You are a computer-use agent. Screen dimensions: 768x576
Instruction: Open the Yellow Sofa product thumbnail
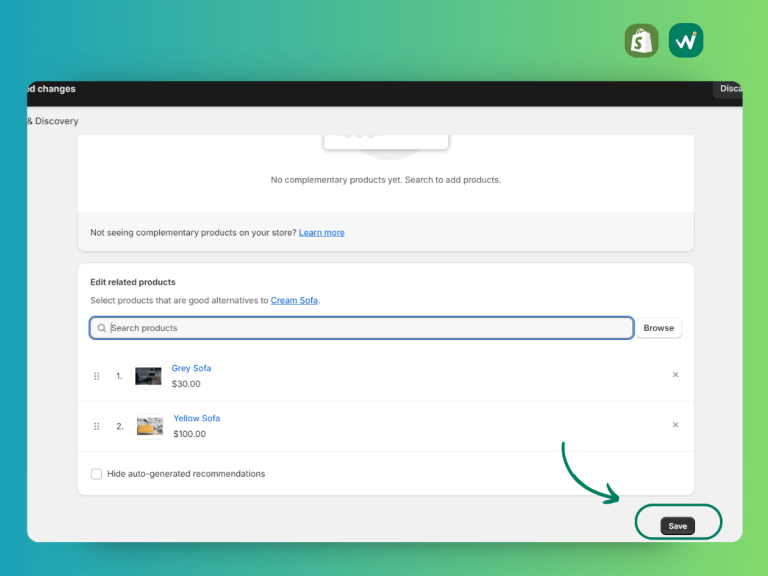coord(150,426)
